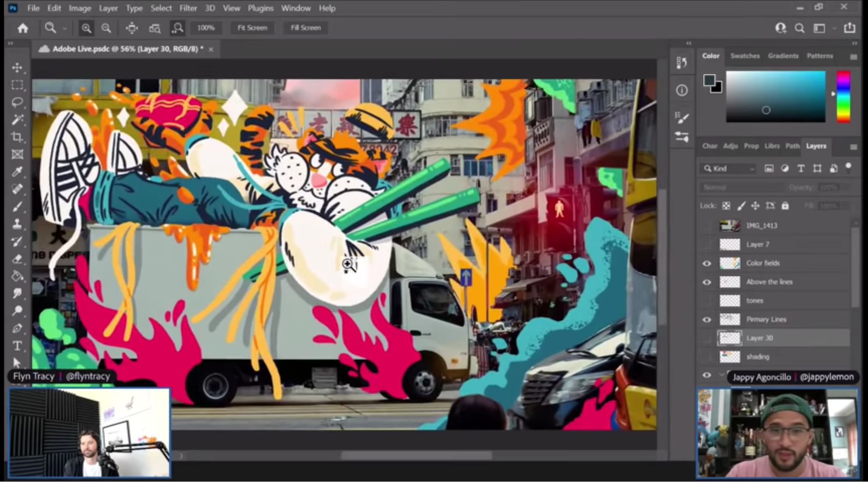Filter layers by adjustment icon
The height and width of the screenshot is (482, 868).
coord(785,169)
